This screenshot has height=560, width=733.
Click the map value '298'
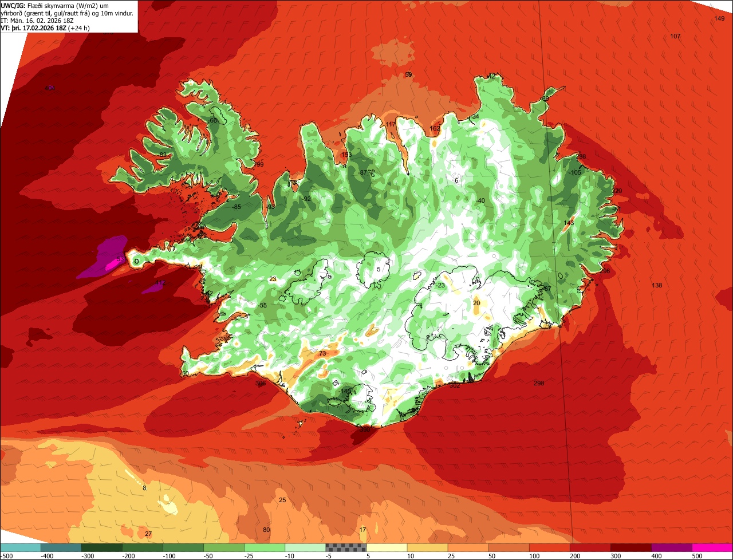pyautogui.click(x=539, y=383)
